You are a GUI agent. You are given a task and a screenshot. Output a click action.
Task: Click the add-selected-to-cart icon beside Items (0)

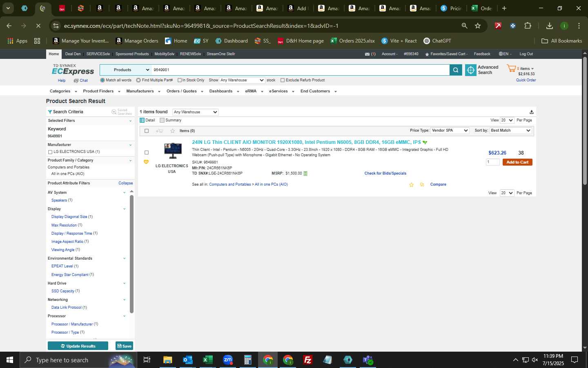click(x=159, y=131)
